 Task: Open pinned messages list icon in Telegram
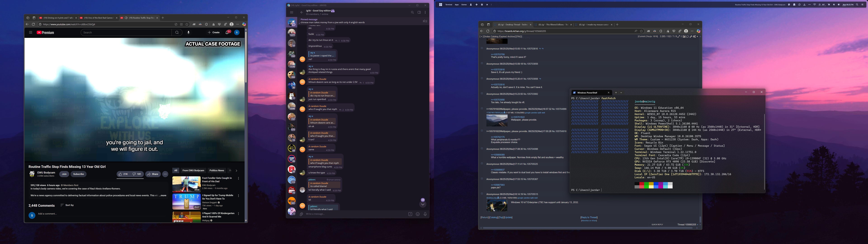[425, 21]
